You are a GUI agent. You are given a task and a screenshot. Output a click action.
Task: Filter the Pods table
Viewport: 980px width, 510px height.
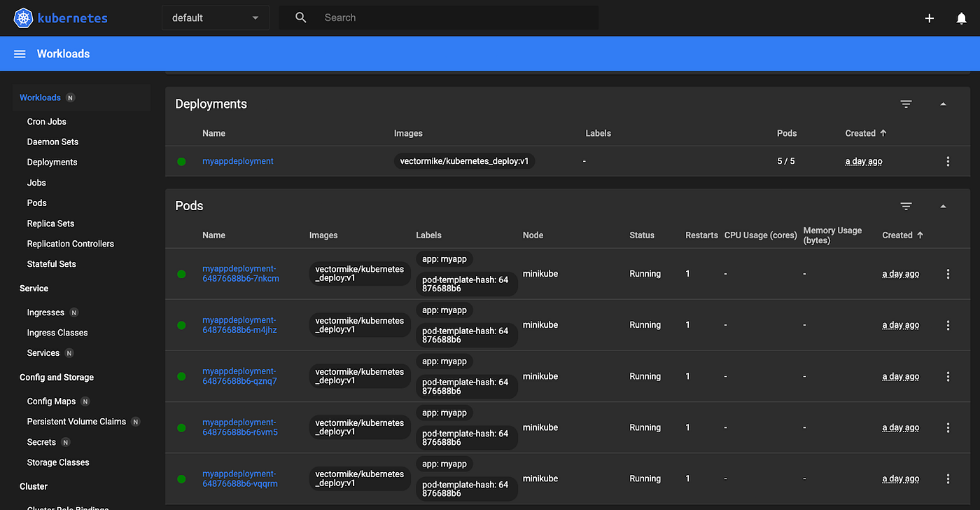click(x=906, y=206)
